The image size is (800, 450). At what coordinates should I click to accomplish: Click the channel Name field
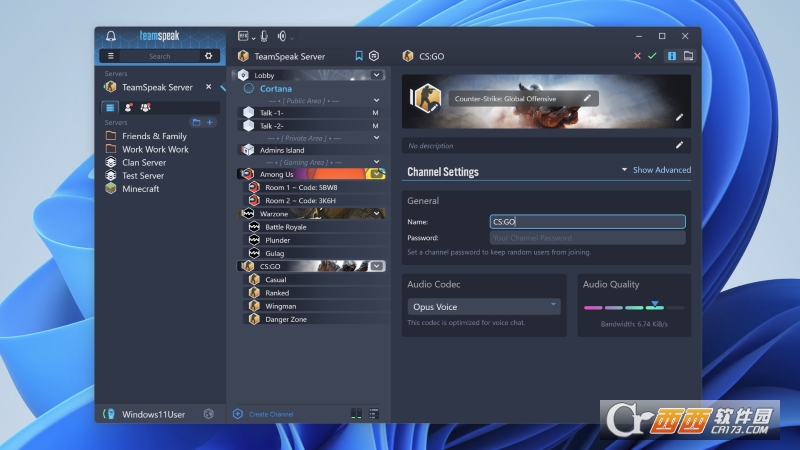[x=587, y=221]
